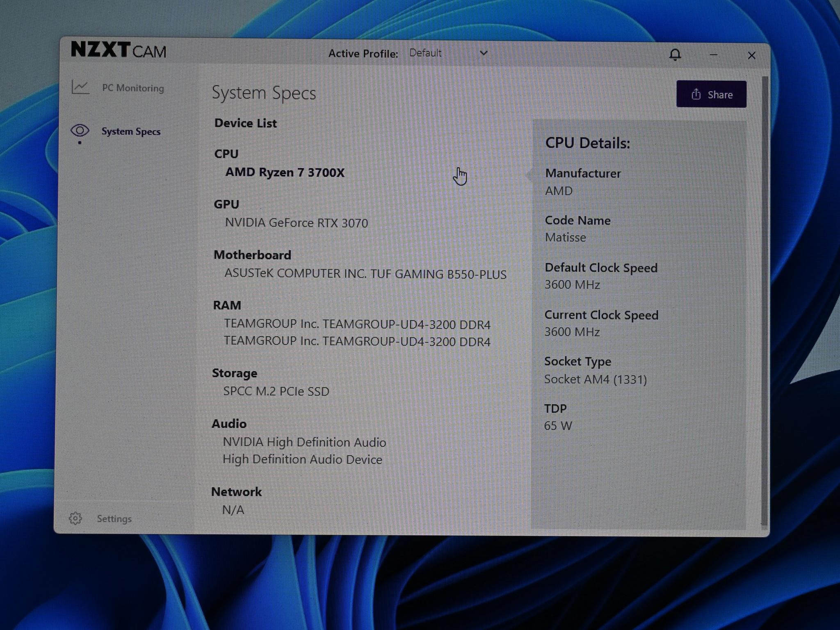This screenshot has width=840, height=630.
Task: Close the NZXT CAM window
Action: point(751,55)
